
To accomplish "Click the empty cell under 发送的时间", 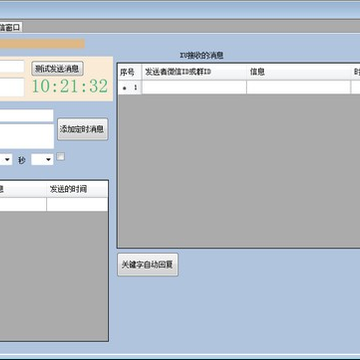I will point(77,204).
